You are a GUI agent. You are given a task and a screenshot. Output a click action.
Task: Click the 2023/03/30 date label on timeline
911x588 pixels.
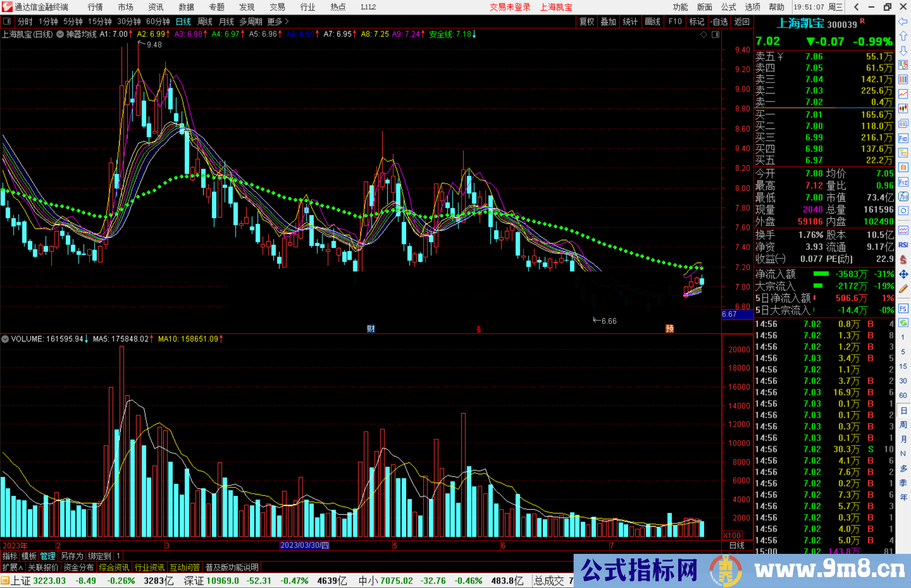(x=305, y=545)
